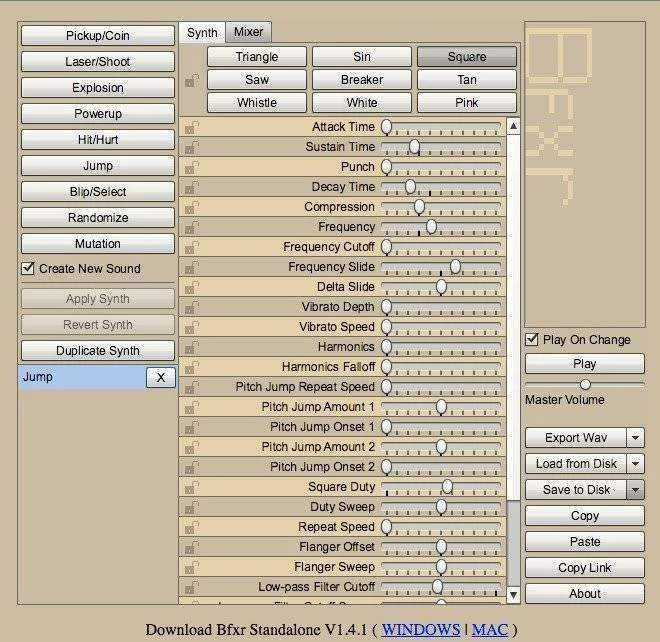Toggle the lock icon beside Duty Sweep

192,507
